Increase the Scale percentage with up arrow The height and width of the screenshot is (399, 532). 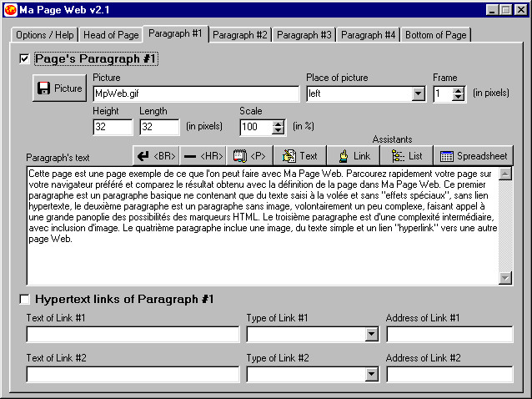279,124
